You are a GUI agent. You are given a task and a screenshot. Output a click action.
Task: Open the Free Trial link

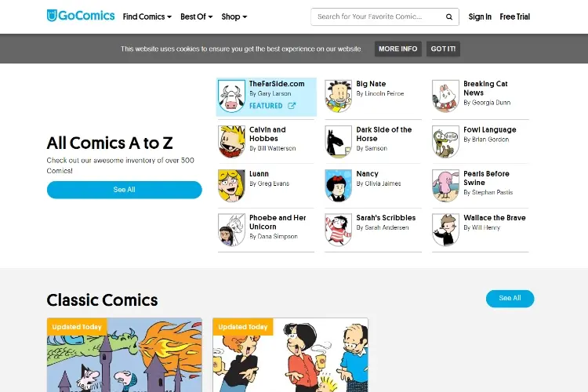(x=514, y=17)
